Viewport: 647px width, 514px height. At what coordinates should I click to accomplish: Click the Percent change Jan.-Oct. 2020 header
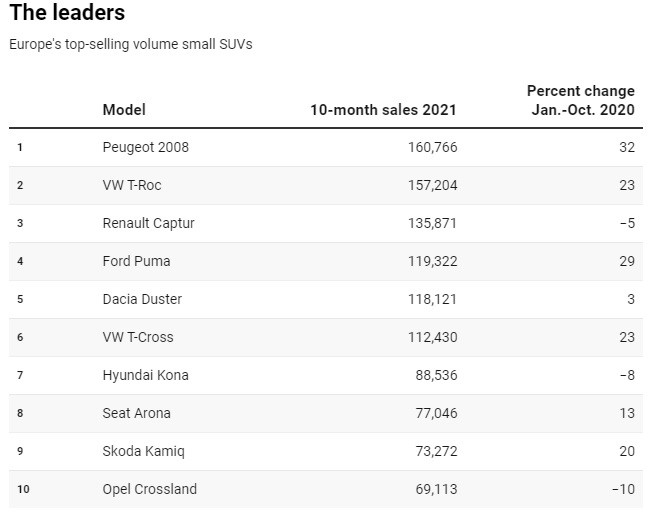(580, 100)
